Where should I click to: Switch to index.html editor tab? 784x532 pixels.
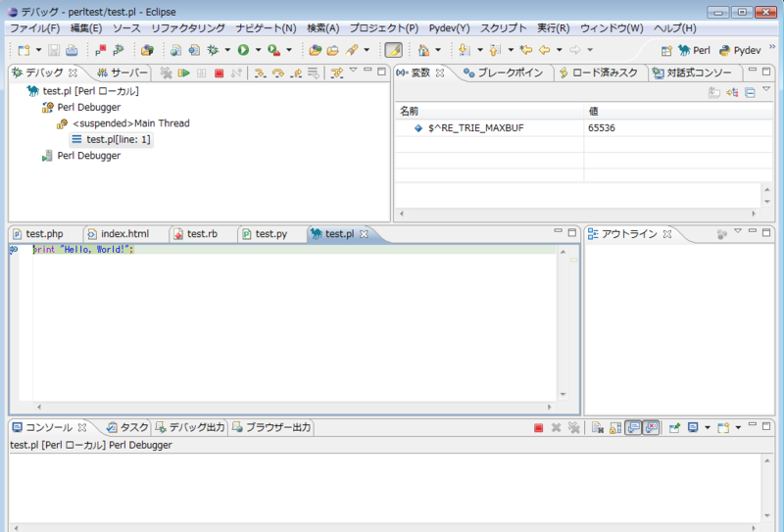pyautogui.click(x=119, y=233)
